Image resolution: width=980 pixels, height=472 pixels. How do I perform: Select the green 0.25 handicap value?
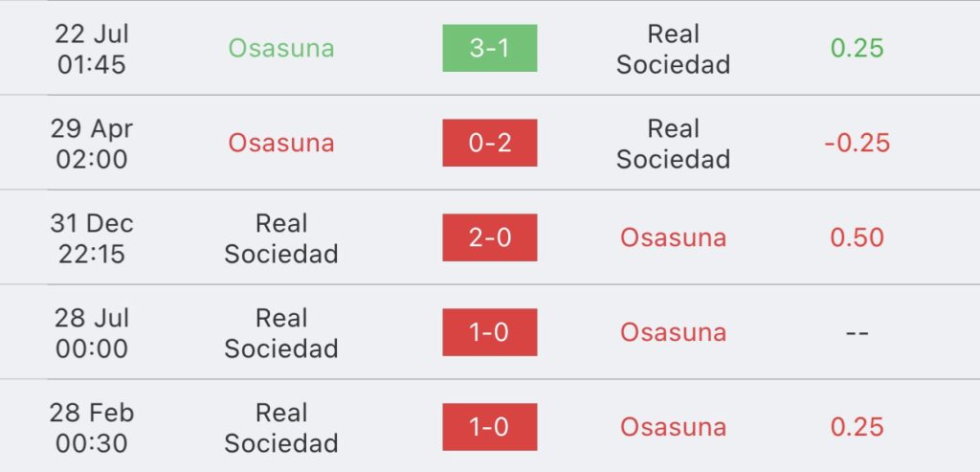tap(857, 48)
